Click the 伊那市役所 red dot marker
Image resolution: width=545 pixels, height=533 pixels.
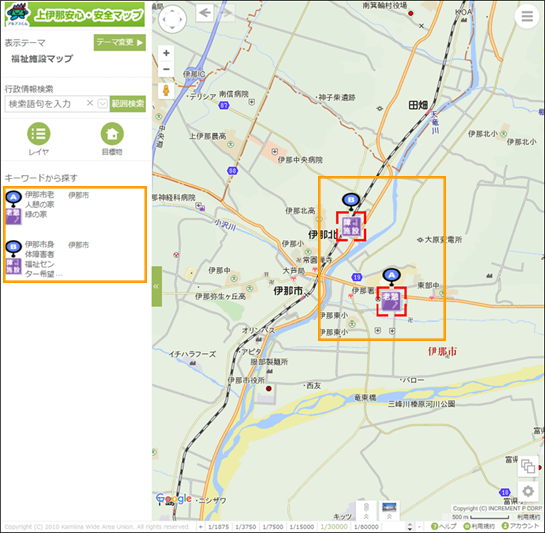(x=268, y=388)
